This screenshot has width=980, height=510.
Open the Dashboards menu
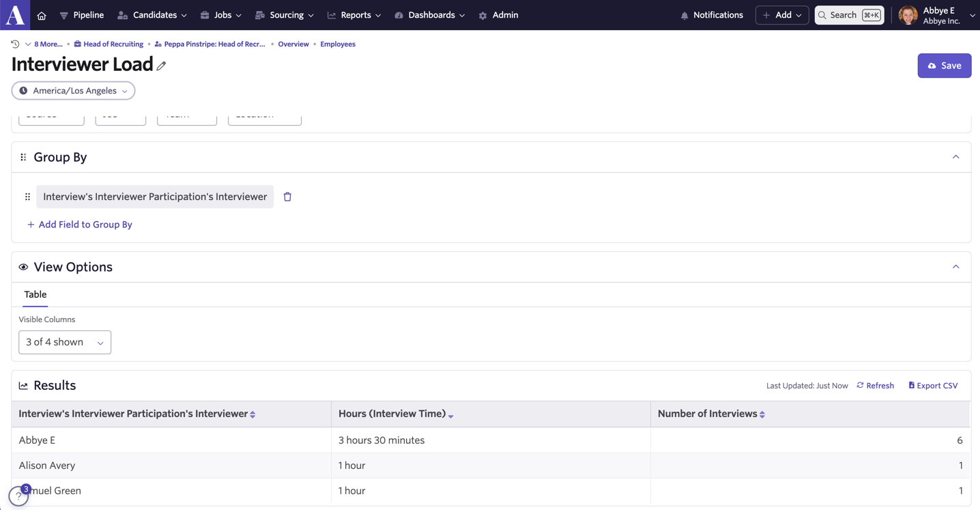(430, 15)
